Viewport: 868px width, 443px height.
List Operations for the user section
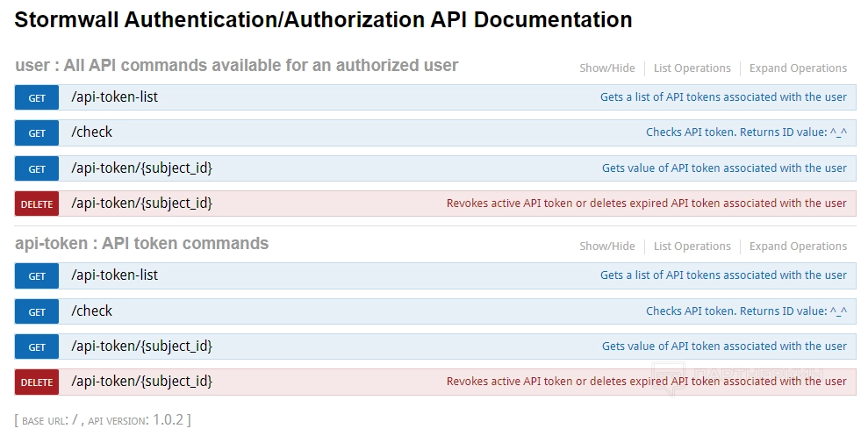(x=692, y=68)
